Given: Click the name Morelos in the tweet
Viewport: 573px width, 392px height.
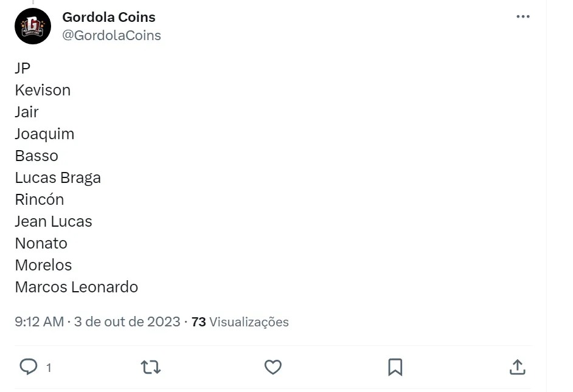Looking at the screenshot, I should point(43,265).
